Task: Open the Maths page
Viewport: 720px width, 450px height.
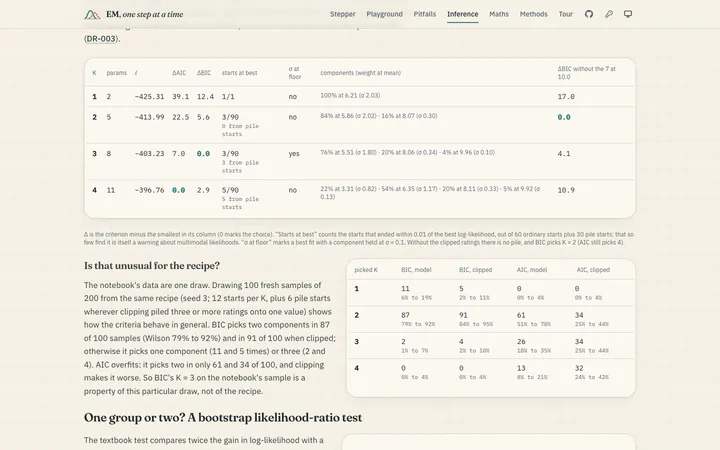Action: [499, 14]
